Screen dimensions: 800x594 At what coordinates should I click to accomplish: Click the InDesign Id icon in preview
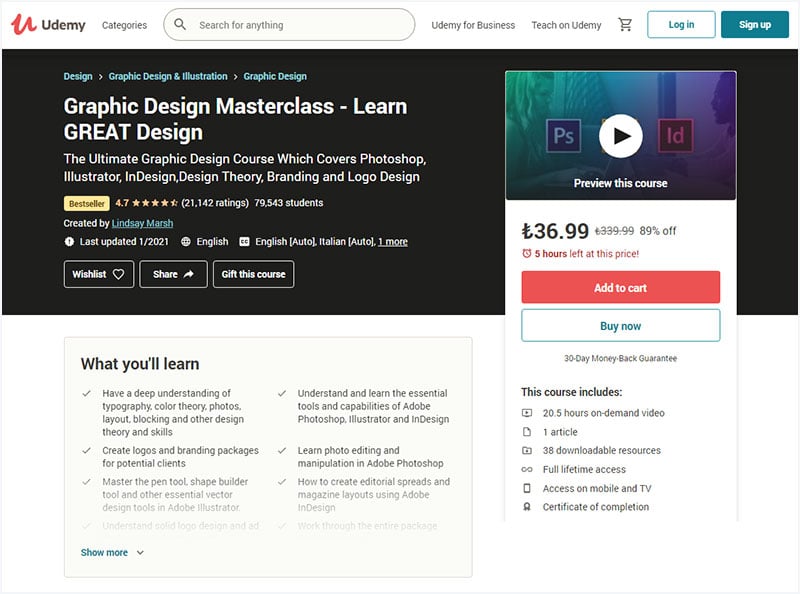point(676,136)
